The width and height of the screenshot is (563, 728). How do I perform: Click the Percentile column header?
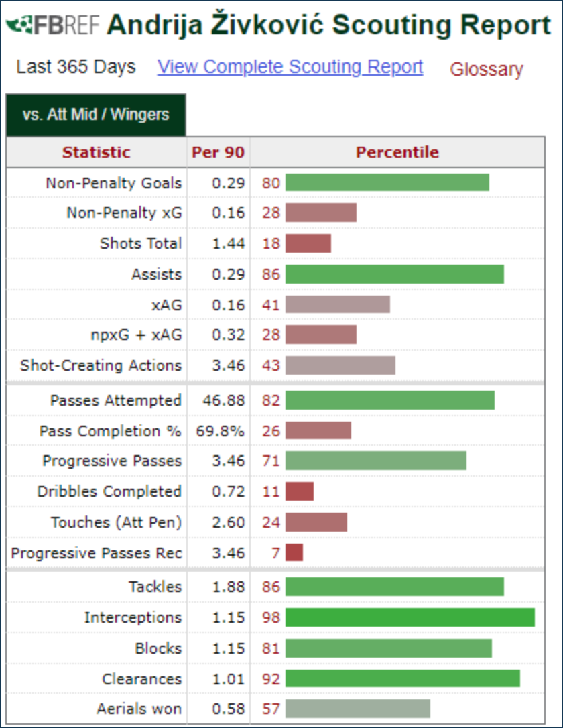[x=397, y=152]
